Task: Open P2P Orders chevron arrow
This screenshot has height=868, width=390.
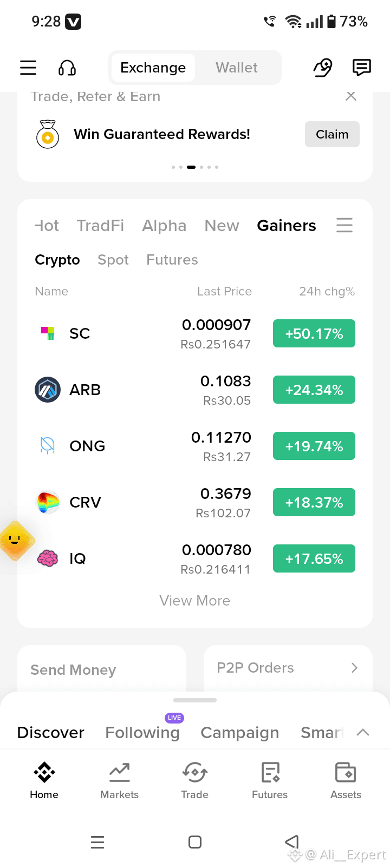Action: pyautogui.click(x=354, y=668)
